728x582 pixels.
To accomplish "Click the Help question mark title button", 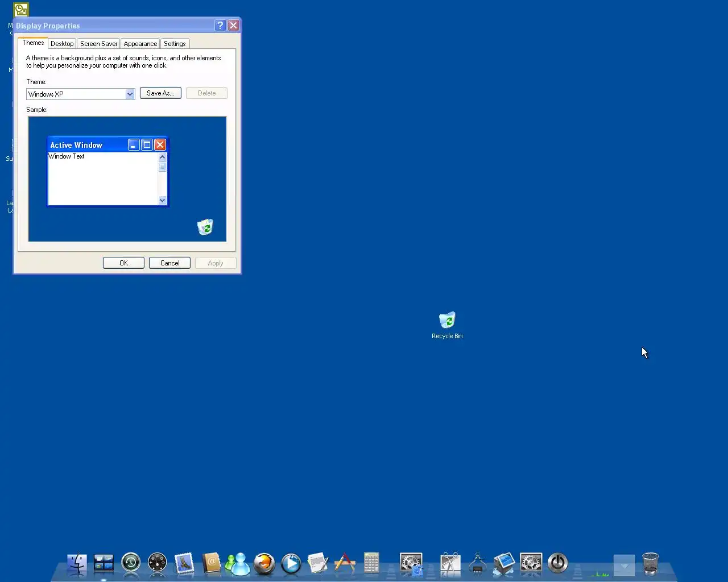I will pos(220,26).
